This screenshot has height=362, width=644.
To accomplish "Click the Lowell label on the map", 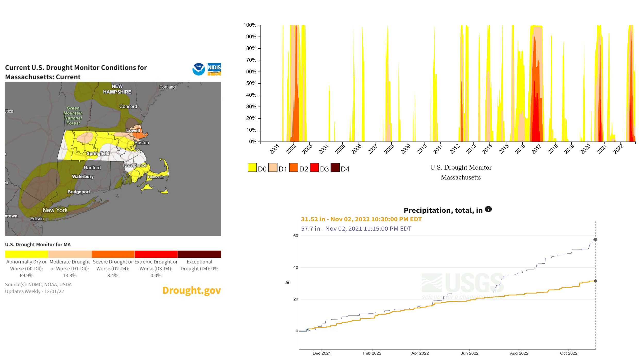I will click(133, 131).
